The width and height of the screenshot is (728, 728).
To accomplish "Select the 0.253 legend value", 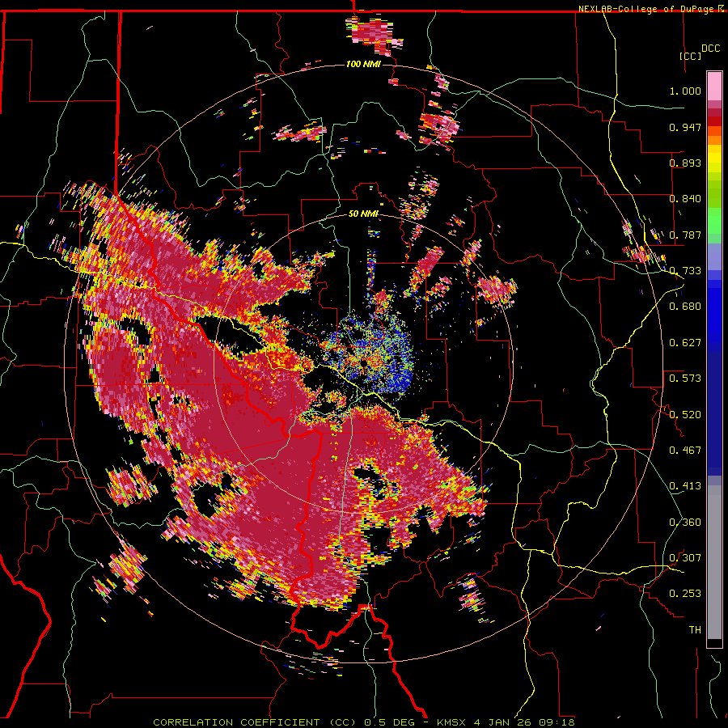I will pos(685,594).
